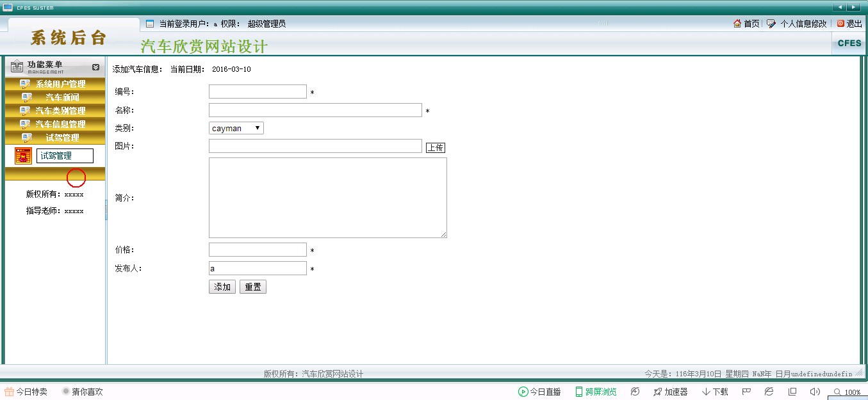868x400 pixels.
Task: Click the circular refresh-style icon after 跨屏浏览
Action: pyautogui.click(x=635, y=392)
